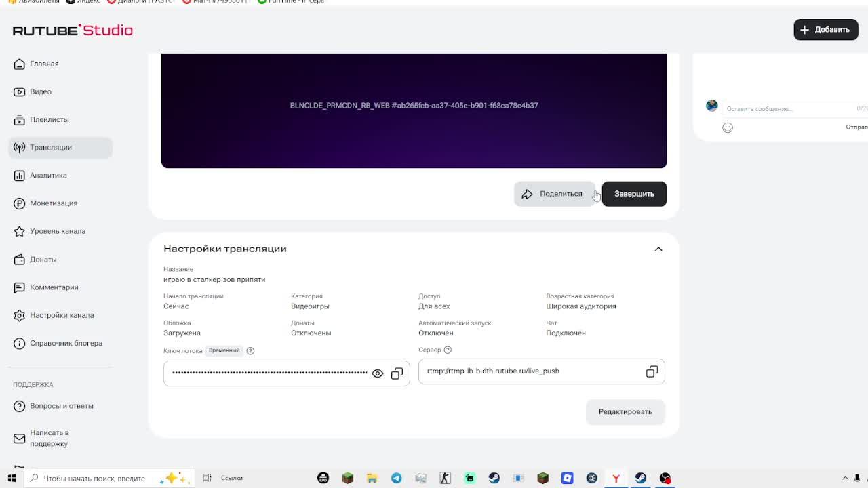Open File Explorer from taskbar

tap(372, 478)
